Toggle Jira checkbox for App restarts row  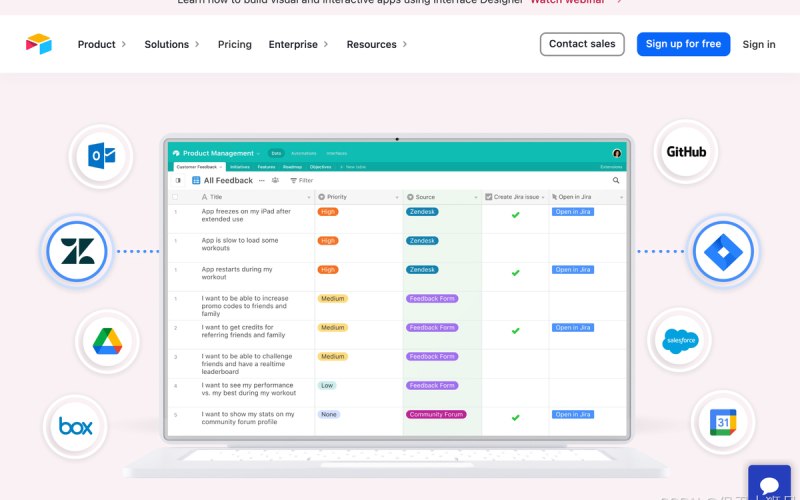(x=515, y=273)
